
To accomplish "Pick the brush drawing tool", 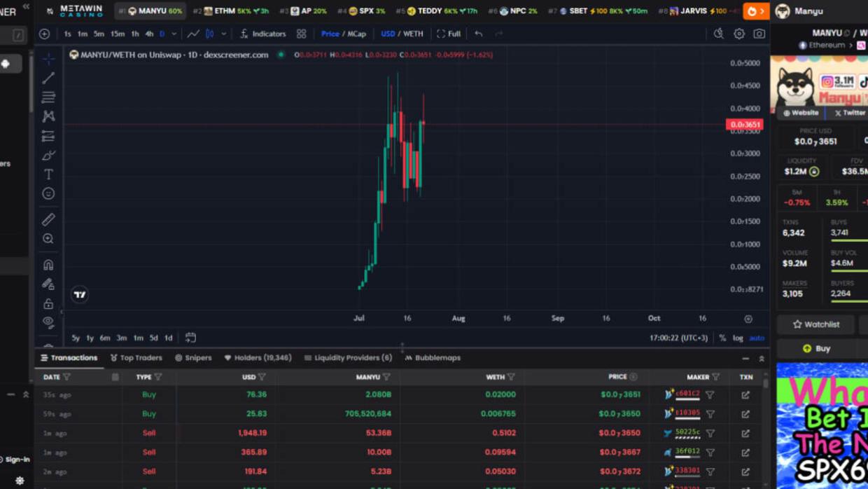I will tap(48, 155).
